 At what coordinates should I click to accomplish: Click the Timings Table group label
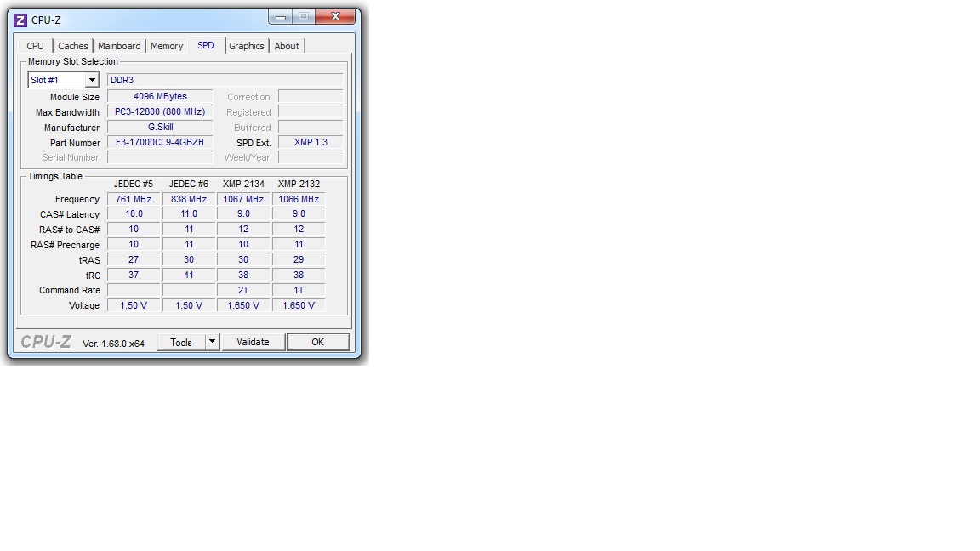pos(55,176)
